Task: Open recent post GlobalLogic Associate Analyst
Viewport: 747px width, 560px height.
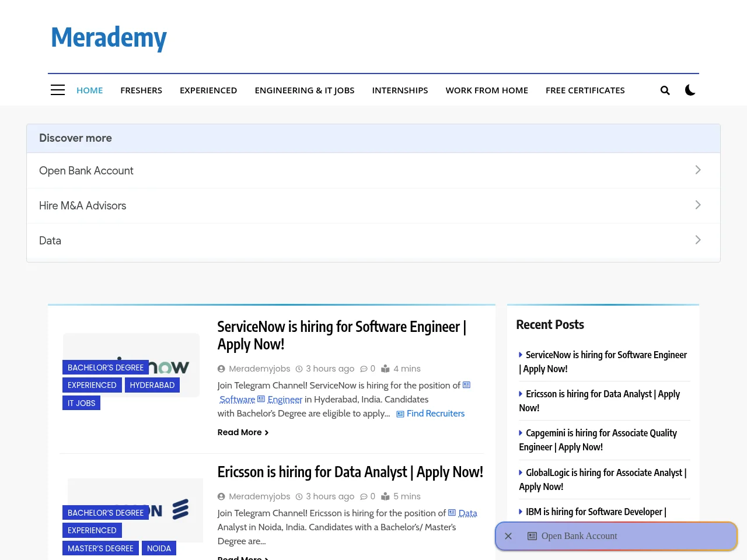Action: pos(602,480)
